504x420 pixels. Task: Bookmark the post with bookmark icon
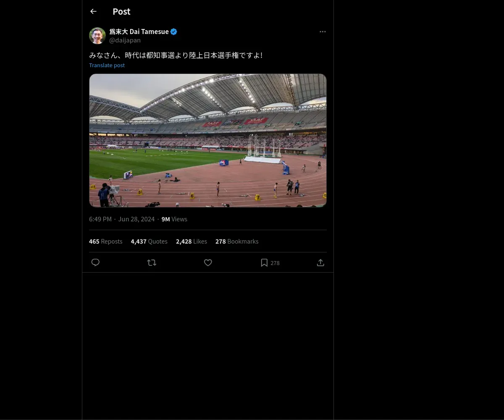click(264, 262)
